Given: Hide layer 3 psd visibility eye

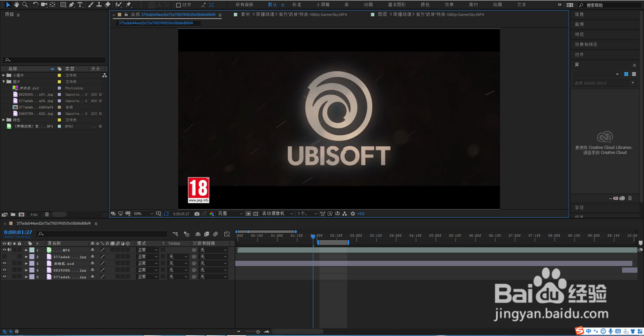Looking at the screenshot, I should click(5, 263).
